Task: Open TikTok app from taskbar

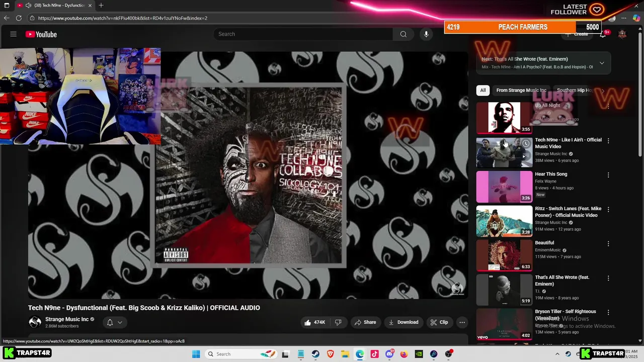Action: click(374, 354)
